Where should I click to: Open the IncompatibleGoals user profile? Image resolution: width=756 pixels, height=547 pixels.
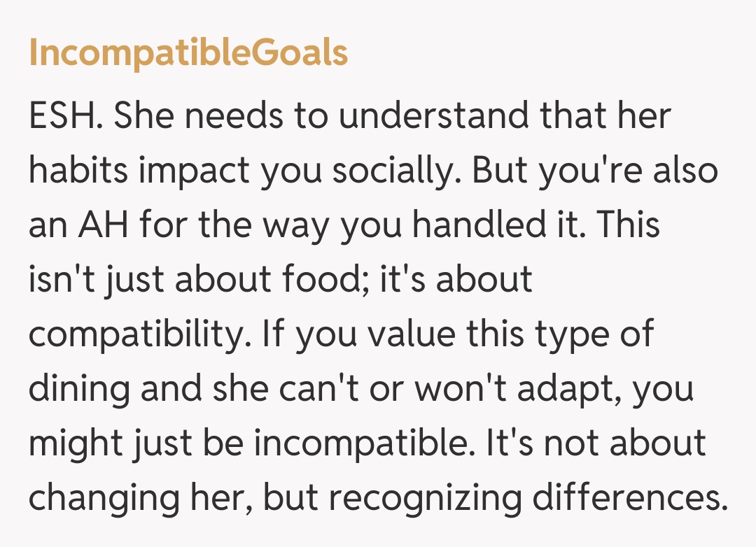point(188,53)
